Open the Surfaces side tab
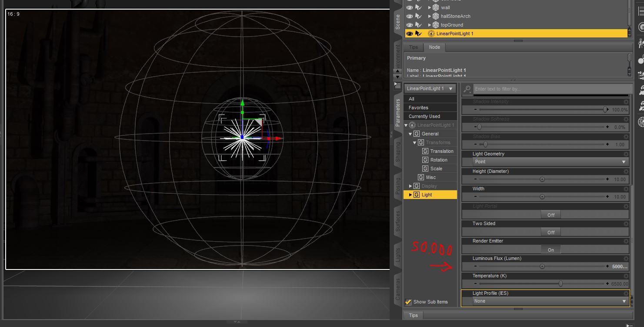 point(397,221)
